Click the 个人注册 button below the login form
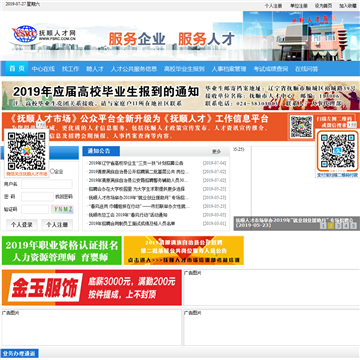This screenshot has width=360, height=360. pyautogui.click(x=57, y=225)
